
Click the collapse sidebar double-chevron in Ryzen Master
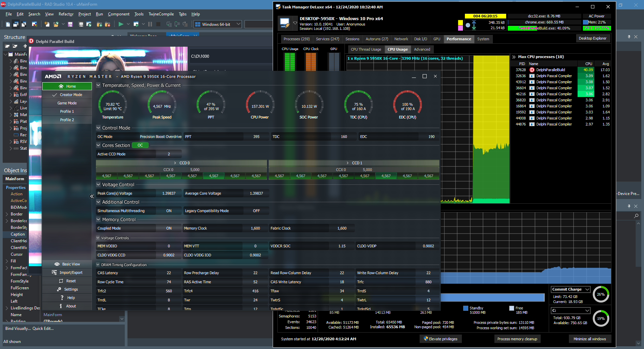tap(92, 196)
